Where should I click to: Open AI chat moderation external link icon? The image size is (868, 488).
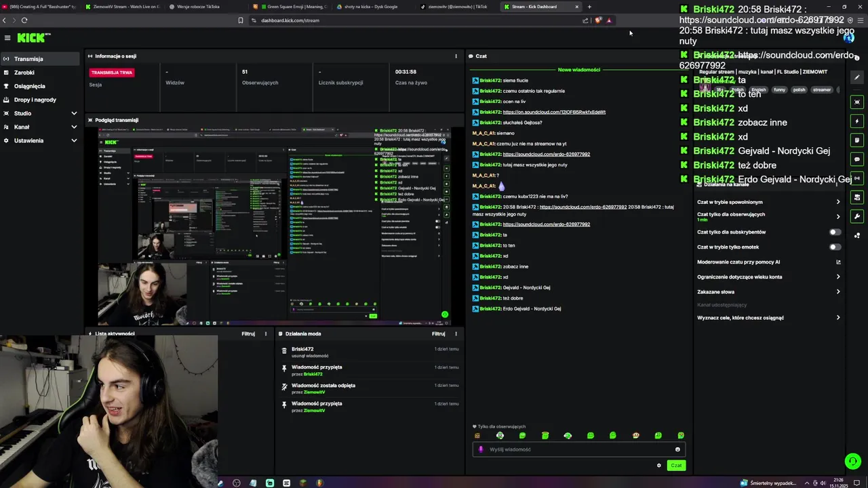[838, 262]
